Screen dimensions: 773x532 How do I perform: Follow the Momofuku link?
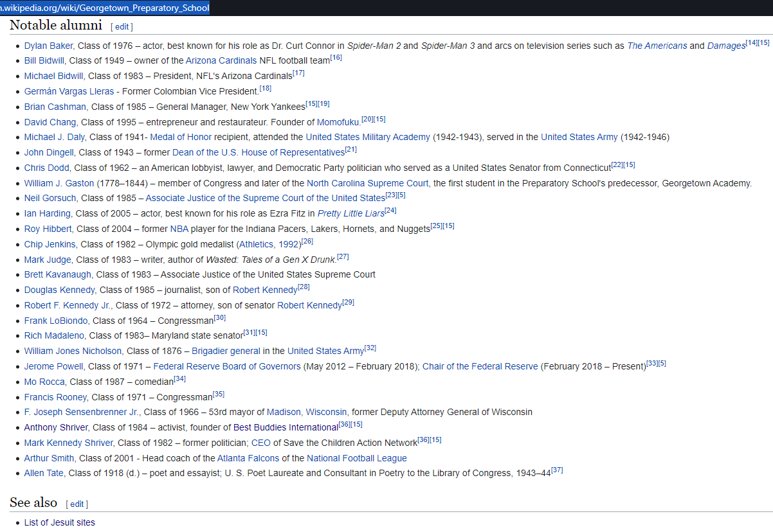click(338, 122)
